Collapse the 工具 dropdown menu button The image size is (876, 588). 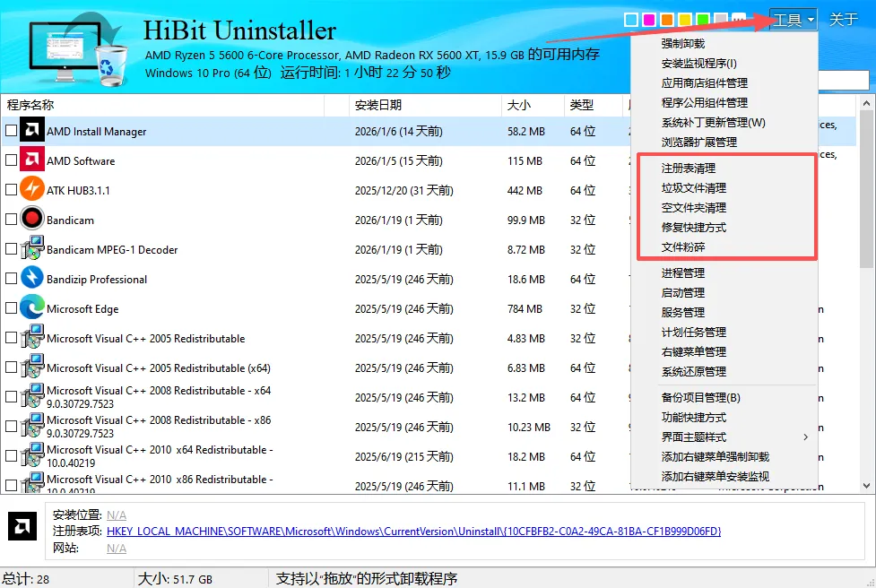tap(794, 20)
